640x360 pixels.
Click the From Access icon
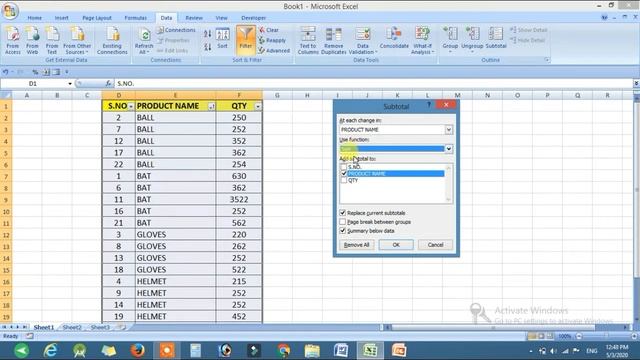point(13,40)
